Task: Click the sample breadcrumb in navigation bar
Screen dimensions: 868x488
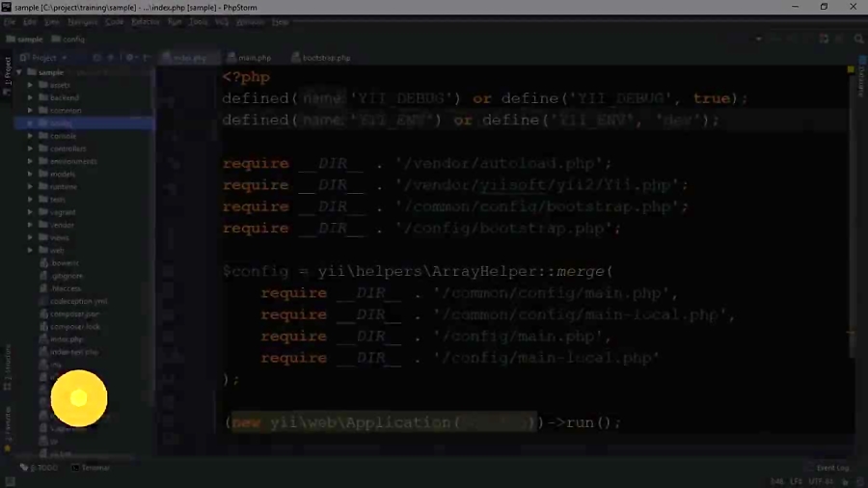Action: 24,40
